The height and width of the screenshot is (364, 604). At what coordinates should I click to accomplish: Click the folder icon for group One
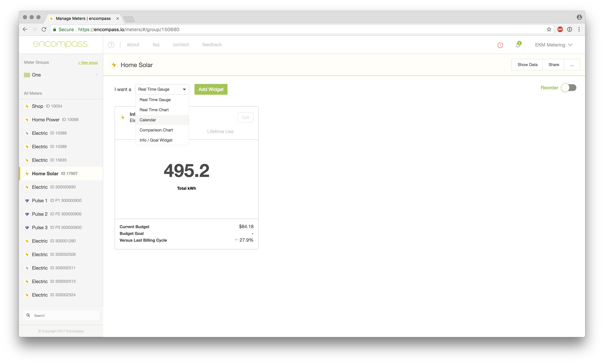click(27, 75)
